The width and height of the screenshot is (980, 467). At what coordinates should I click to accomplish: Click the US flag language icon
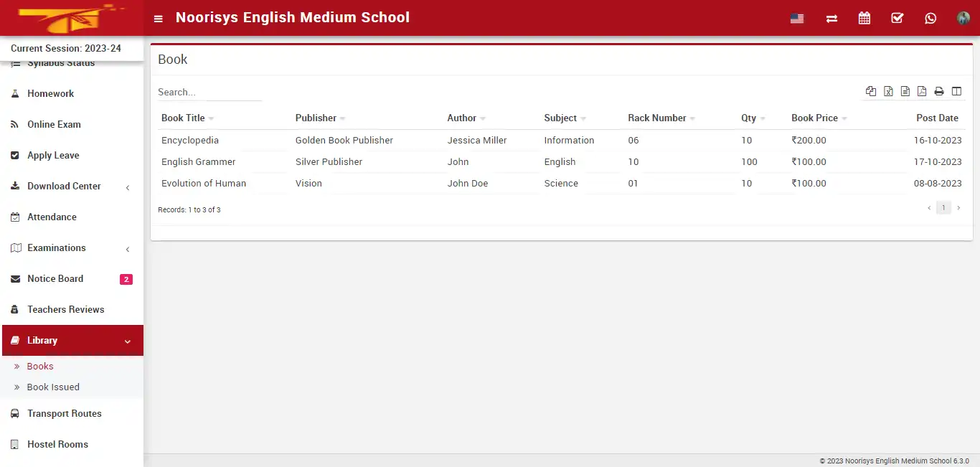[x=797, y=19]
